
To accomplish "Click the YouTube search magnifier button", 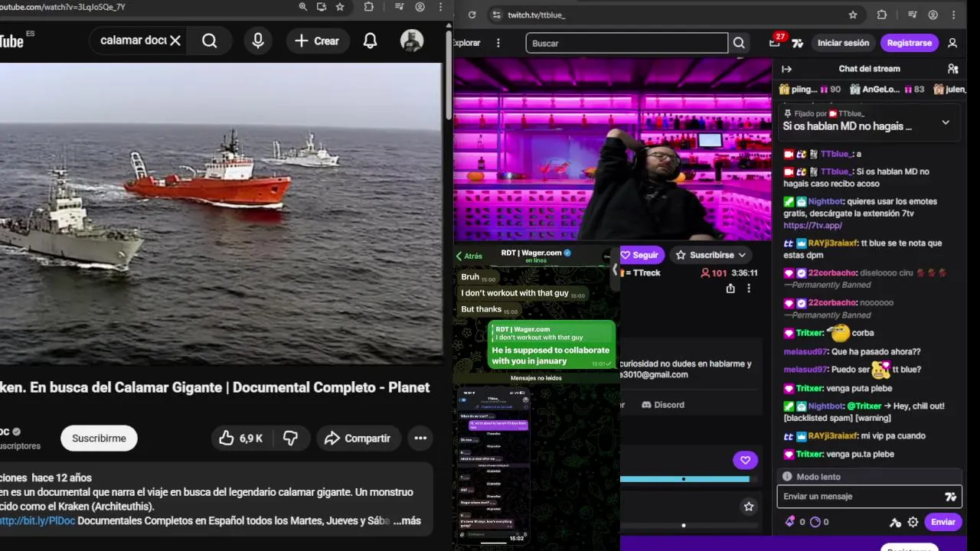I will coord(210,41).
